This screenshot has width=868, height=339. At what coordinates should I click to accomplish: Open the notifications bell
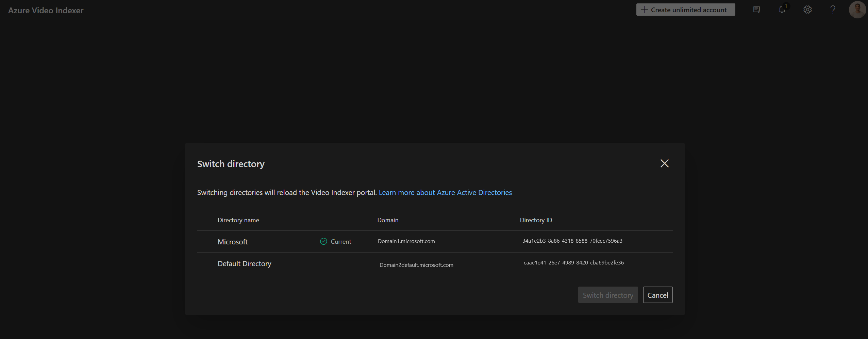tap(782, 10)
